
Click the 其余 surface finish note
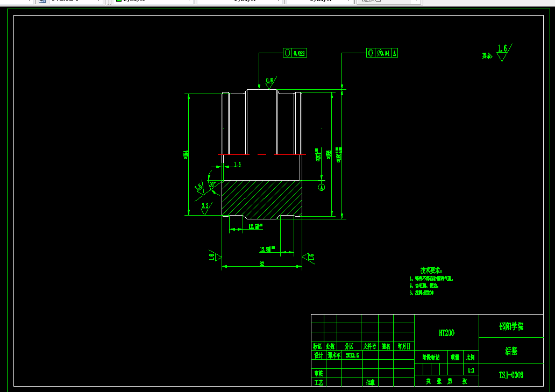pos(487,56)
